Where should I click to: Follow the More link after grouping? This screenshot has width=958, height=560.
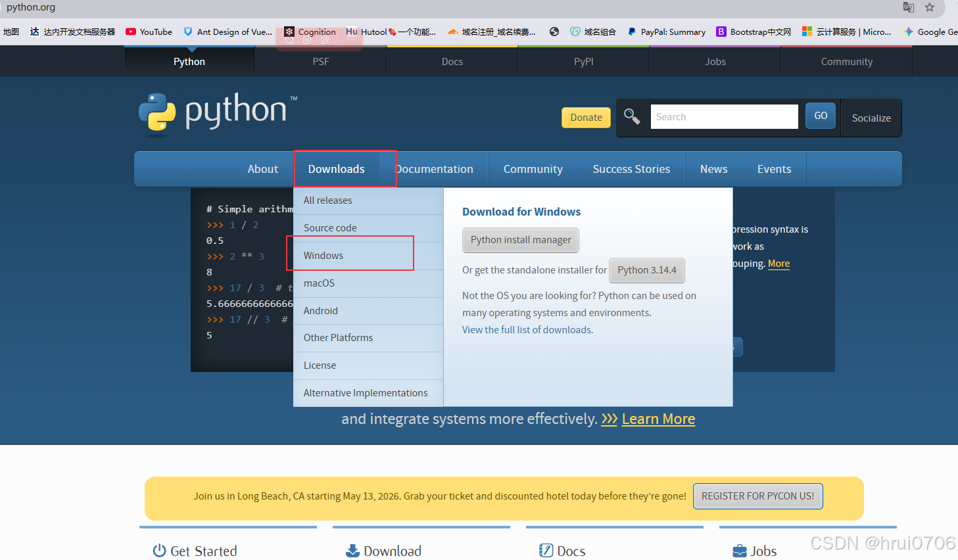tap(778, 264)
